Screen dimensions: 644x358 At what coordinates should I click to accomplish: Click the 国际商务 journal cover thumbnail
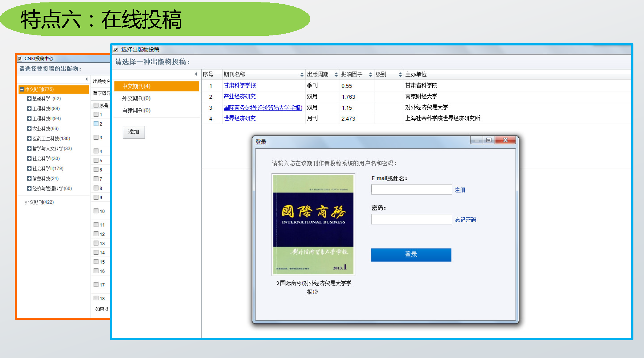coord(313,224)
